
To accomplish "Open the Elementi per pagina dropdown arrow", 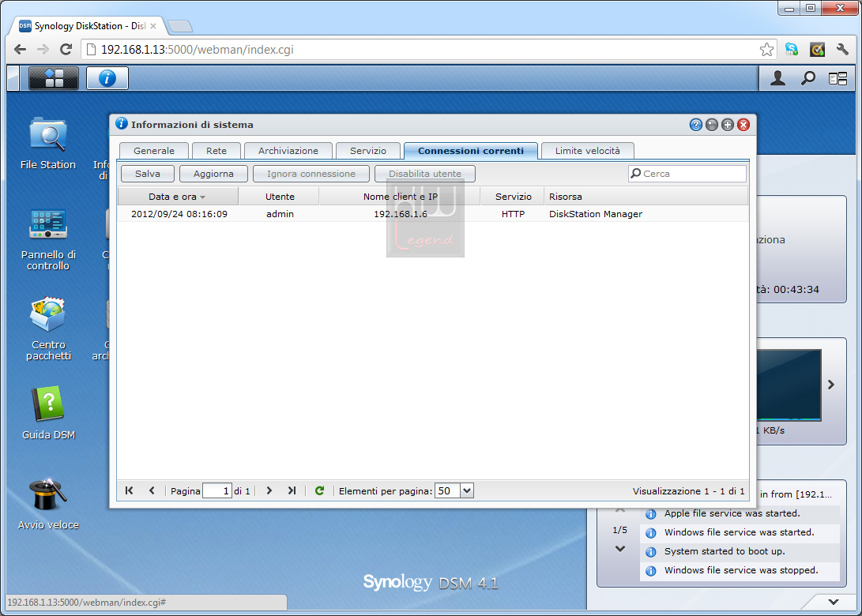I will pos(467,490).
